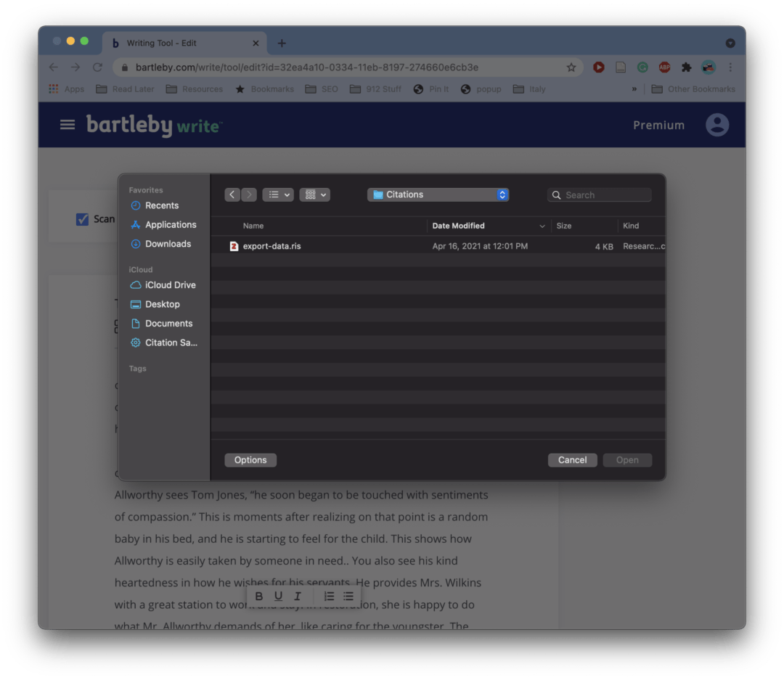Open Apps shortcut in bookmarks bar
Image resolution: width=784 pixels, height=680 pixels.
pyautogui.click(x=67, y=89)
